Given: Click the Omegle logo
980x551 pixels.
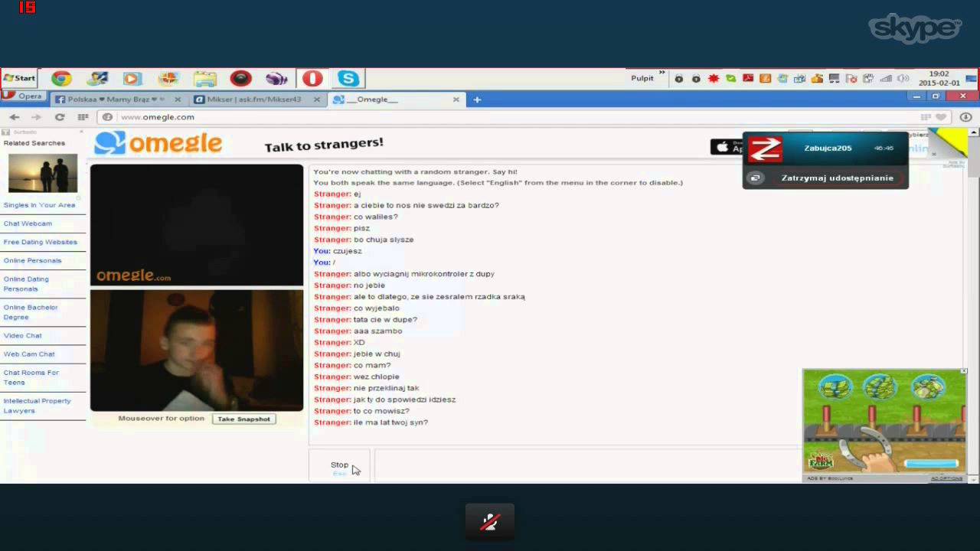Looking at the screenshot, I should [x=158, y=143].
